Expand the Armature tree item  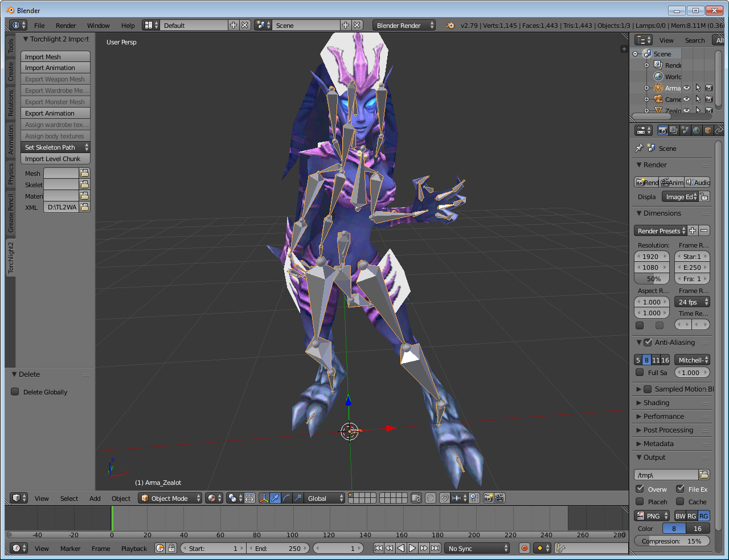[646, 88]
